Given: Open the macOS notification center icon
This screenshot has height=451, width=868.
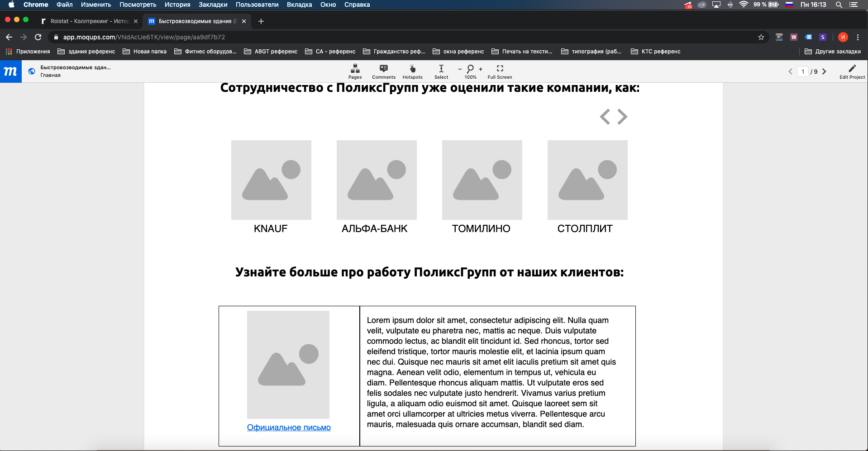Looking at the screenshot, I should click(x=854, y=5).
